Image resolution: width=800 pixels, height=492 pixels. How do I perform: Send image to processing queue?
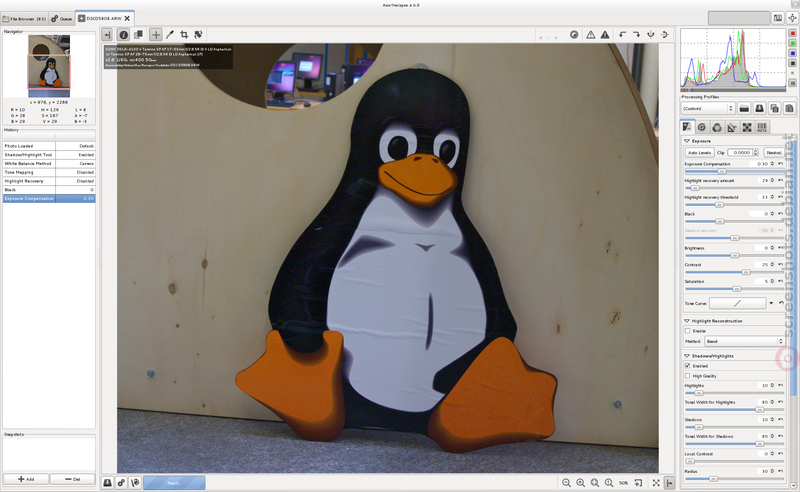121,482
